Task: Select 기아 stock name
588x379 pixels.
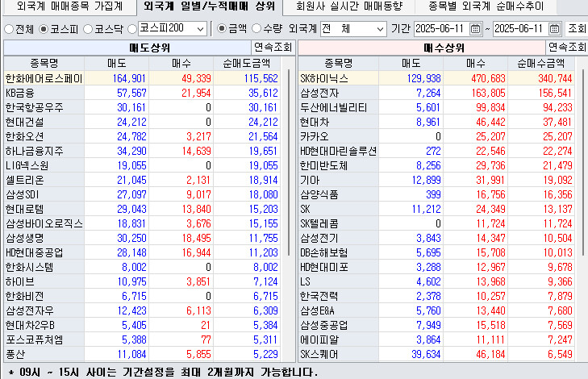Action: 310,180
